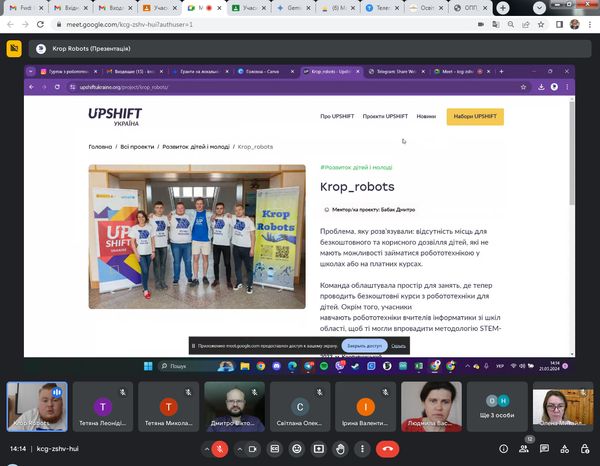This screenshot has width=600, height=466.
Task: Unmute the microphone
Action: (x=219, y=449)
